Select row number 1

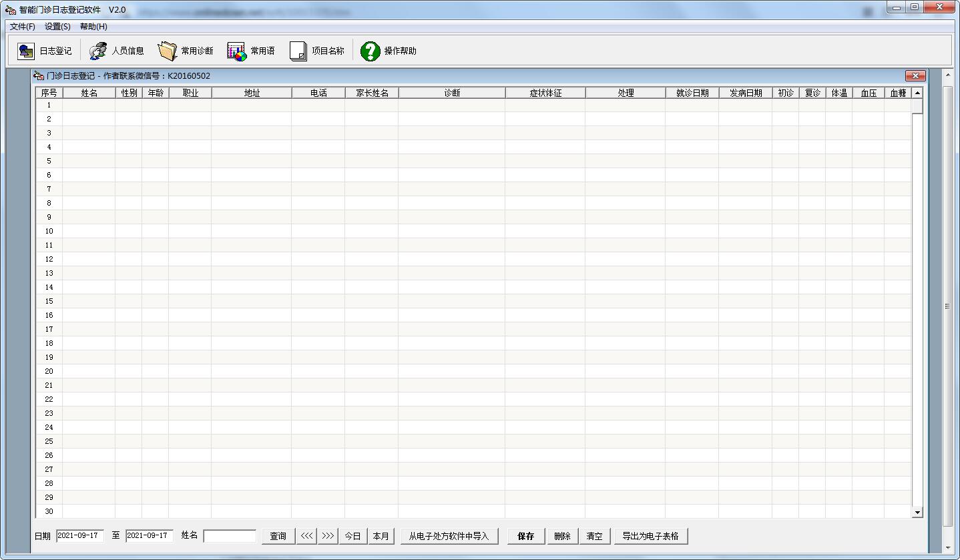49,105
